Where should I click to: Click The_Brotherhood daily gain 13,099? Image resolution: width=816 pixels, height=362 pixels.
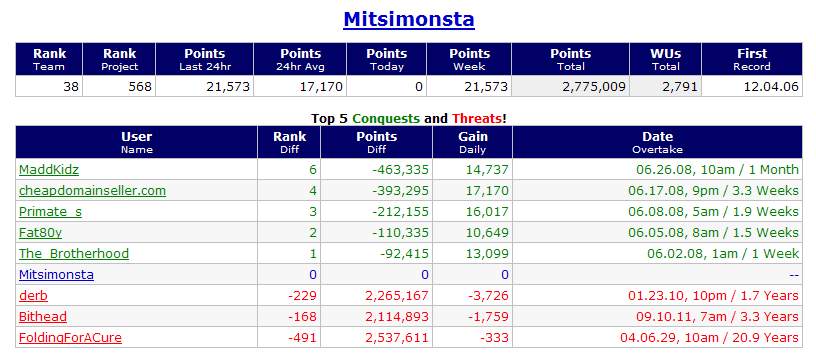[487, 254]
